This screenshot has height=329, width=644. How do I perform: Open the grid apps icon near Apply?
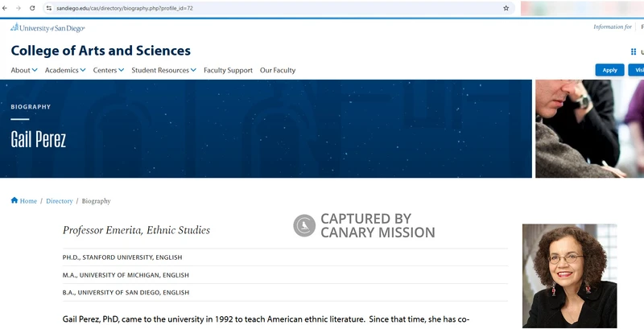pos(634,51)
